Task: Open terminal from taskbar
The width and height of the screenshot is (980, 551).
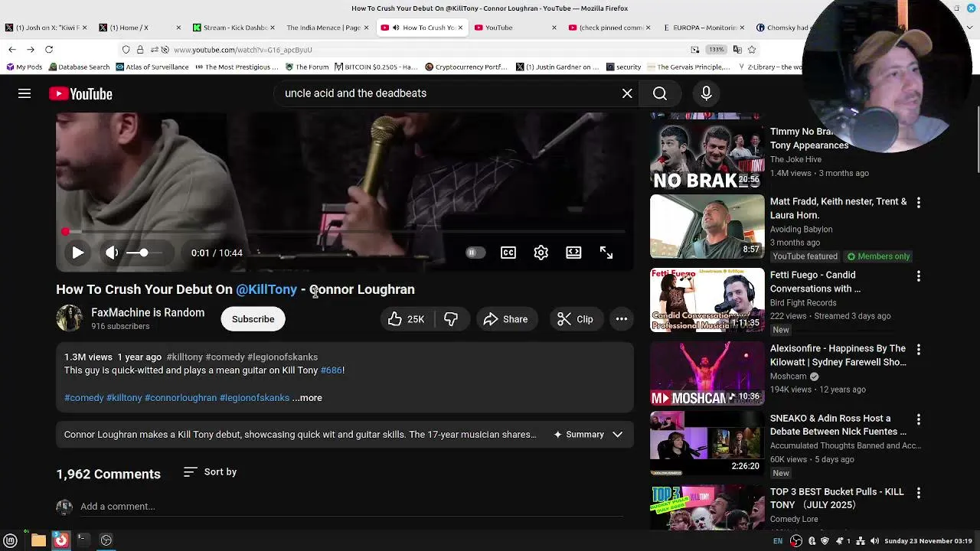Action: tap(83, 540)
